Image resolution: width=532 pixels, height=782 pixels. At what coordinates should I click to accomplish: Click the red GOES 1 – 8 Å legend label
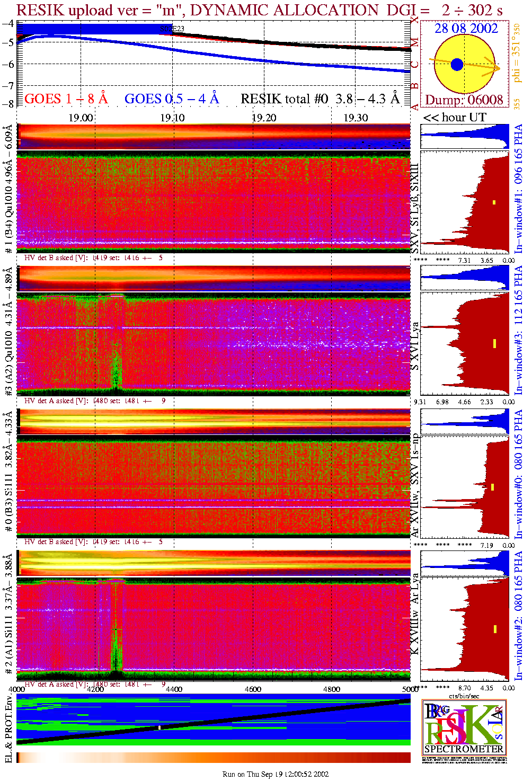point(66,99)
